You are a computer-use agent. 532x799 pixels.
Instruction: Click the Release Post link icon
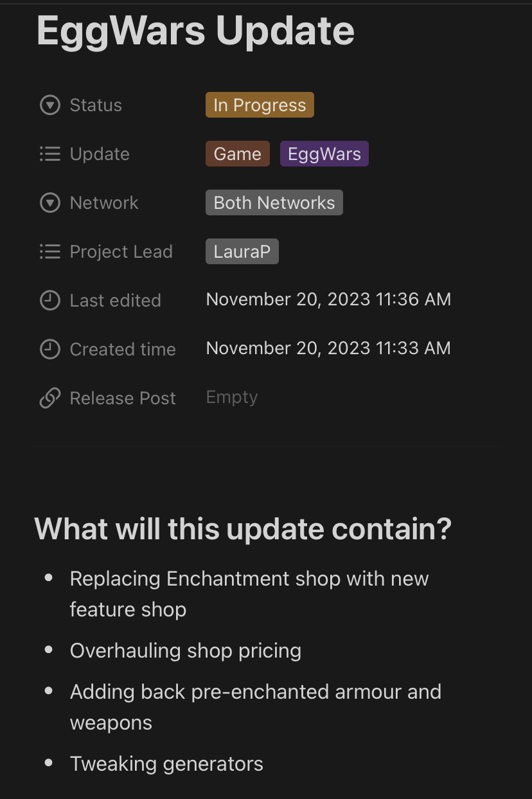49,398
